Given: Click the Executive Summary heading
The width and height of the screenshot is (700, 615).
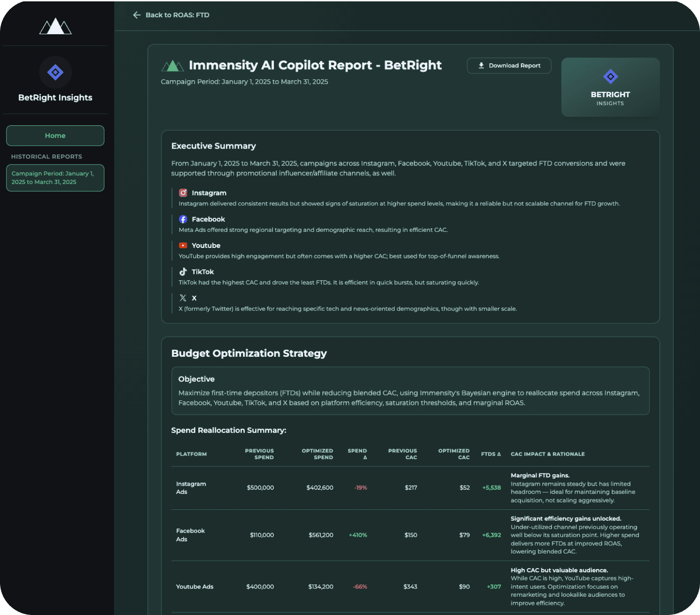Looking at the screenshot, I should (213, 146).
